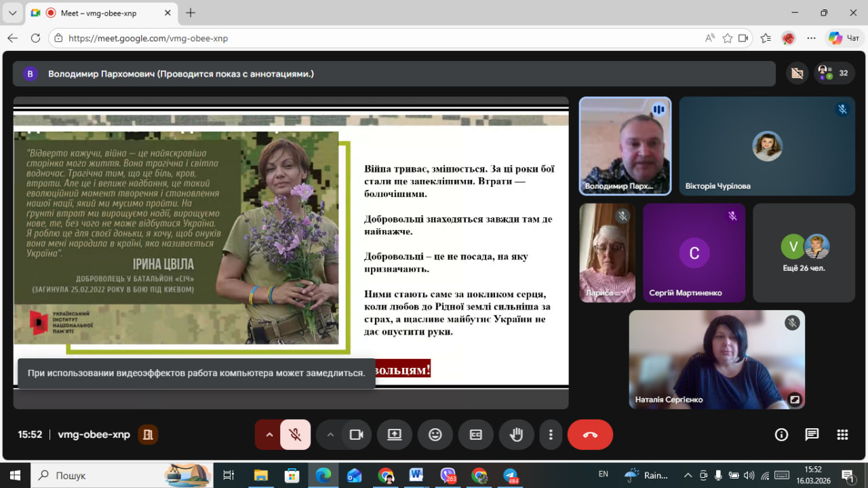Unmute the microphone
The image size is (868, 488).
[x=295, y=435]
